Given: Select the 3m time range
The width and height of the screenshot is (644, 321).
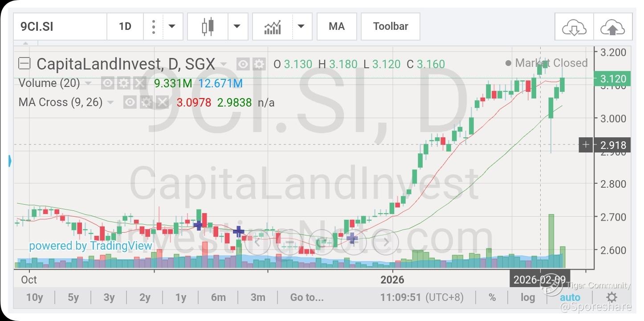Looking at the screenshot, I should (x=258, y=297).
